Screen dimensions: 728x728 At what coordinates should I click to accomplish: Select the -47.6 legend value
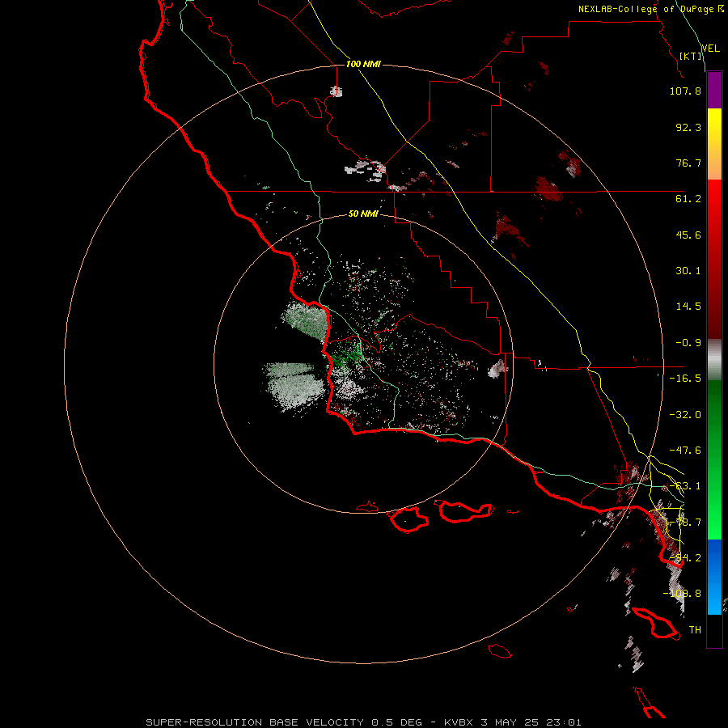coord(685,451)
